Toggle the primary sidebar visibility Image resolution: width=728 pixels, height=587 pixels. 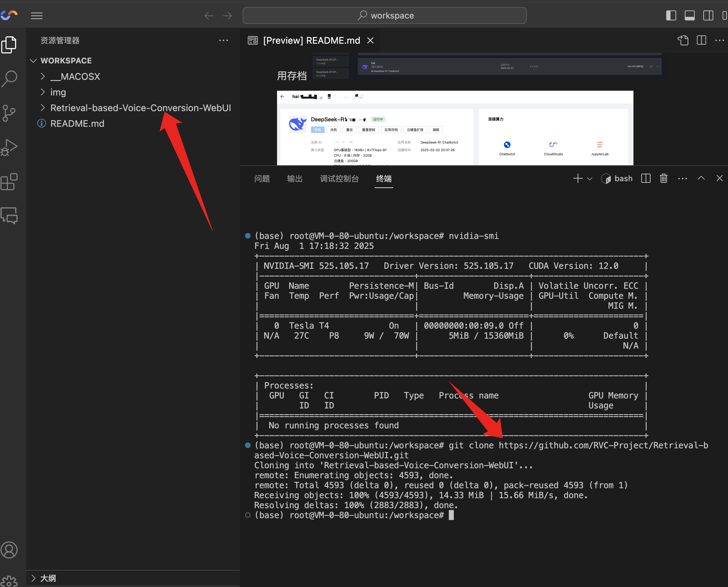point(671,16)
